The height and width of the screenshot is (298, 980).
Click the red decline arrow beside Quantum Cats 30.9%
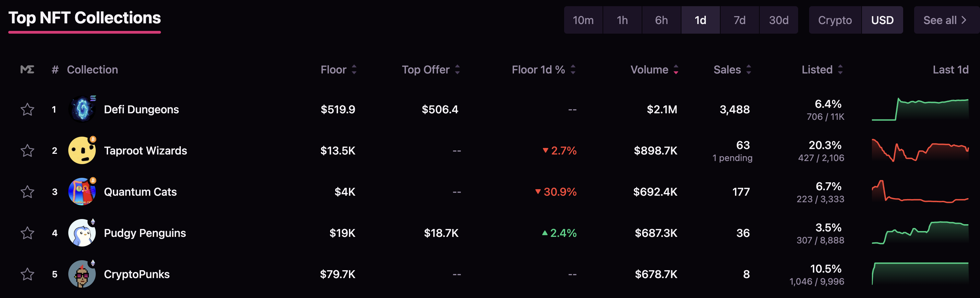point(538,193)
